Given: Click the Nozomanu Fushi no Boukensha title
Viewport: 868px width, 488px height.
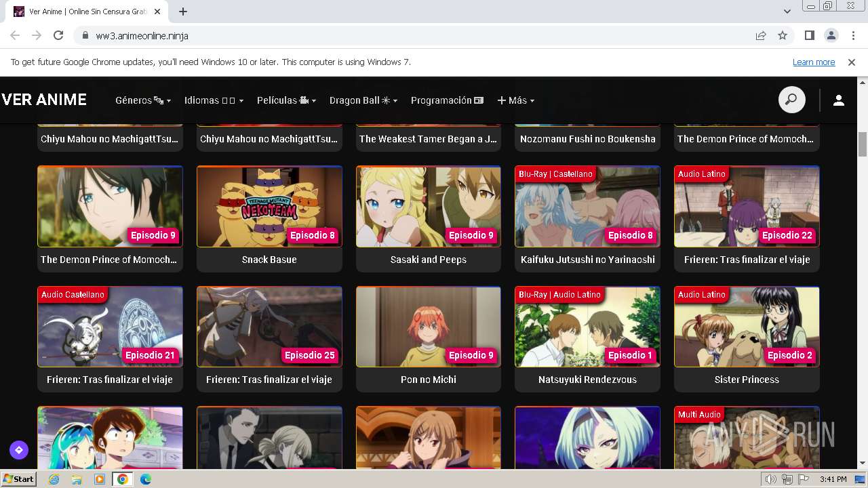Looking at the screenshot, I should [587, 139].
